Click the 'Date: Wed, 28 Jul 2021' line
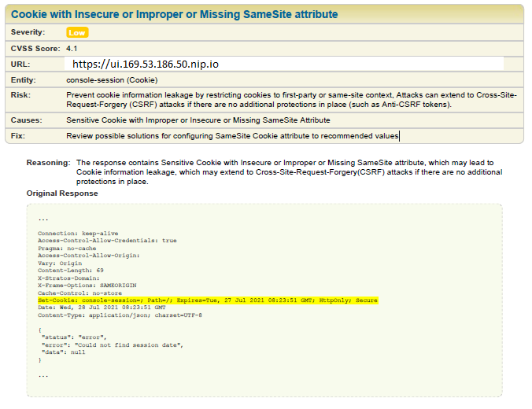The image size is (532, 409). (102, 308)
